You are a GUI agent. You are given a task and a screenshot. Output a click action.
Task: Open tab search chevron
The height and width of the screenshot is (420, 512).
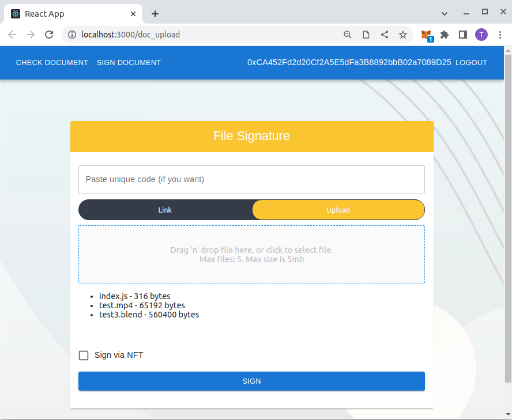(x=445, y=14)
